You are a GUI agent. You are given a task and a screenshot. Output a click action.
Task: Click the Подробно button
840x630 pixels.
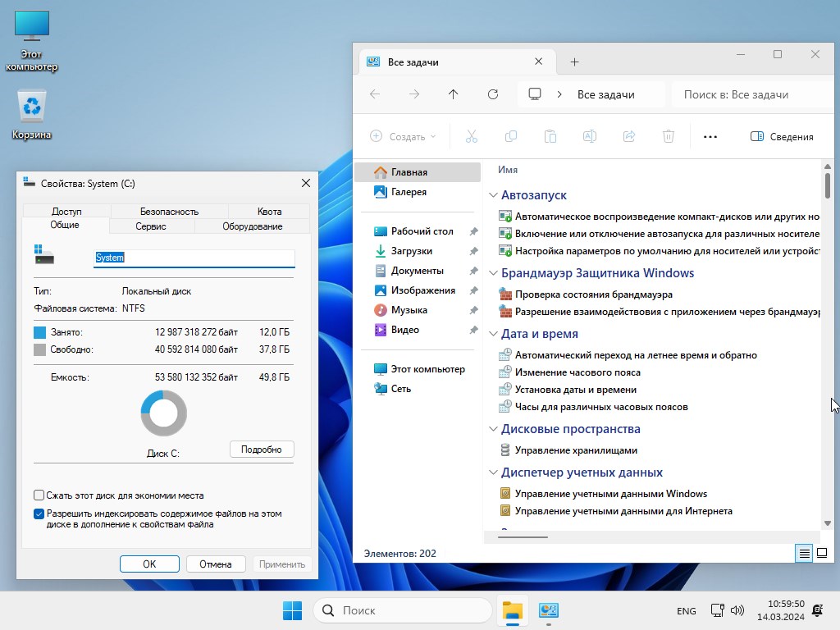pos(262,450)
